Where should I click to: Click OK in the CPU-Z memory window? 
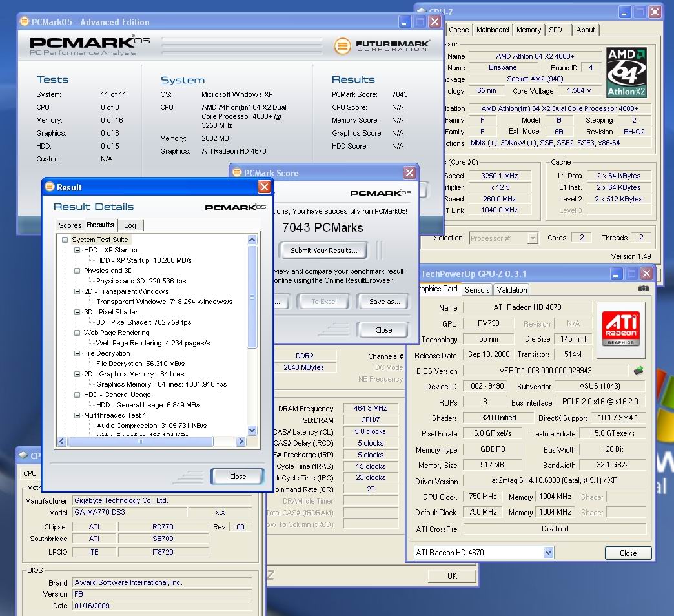tap(452, 575)
